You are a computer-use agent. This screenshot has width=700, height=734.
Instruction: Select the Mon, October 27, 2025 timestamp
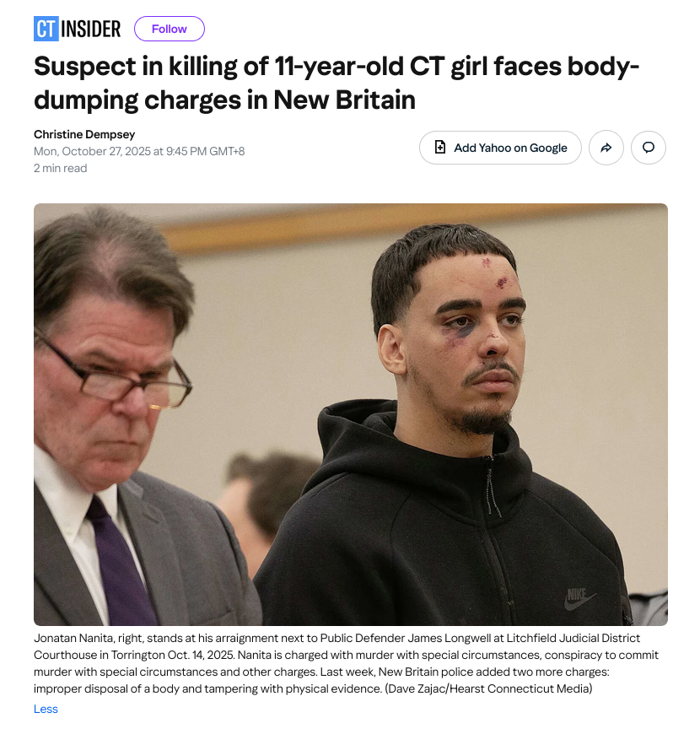coord(139,151)
